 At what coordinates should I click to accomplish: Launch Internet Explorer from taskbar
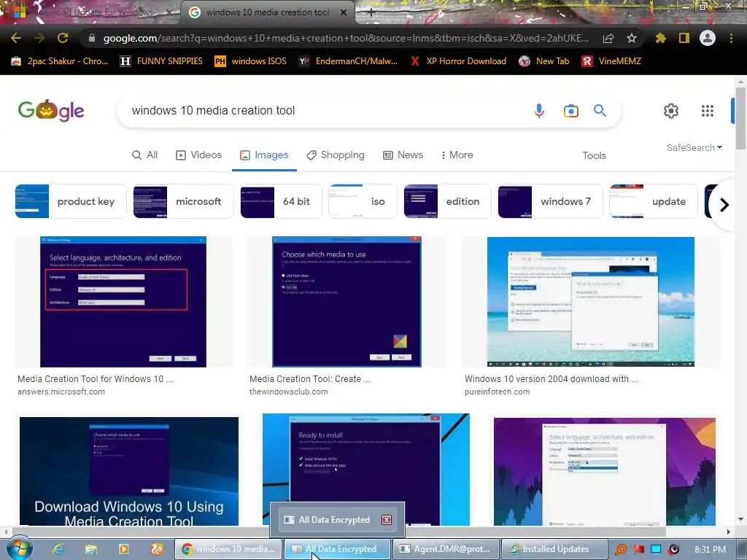[58, 549]
